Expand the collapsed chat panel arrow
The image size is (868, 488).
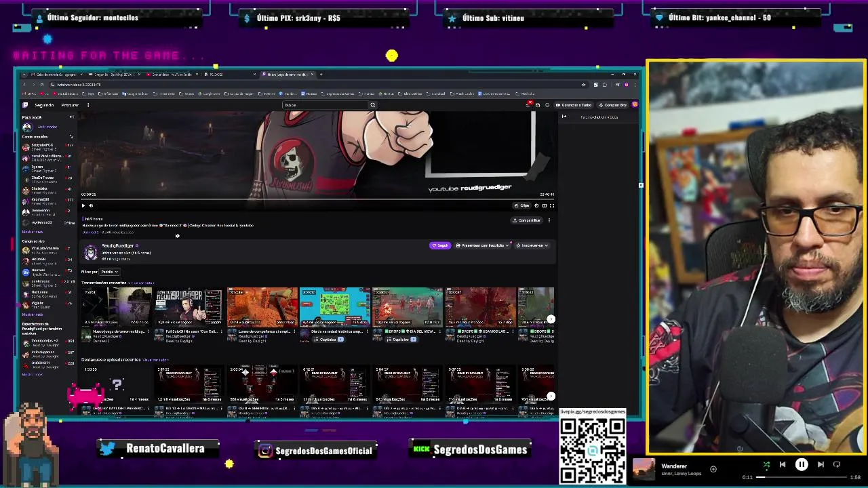point(564,117)
